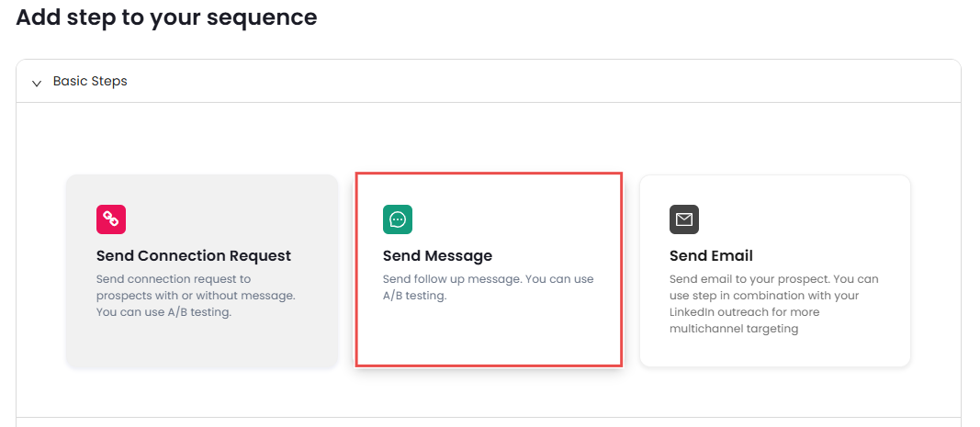The height and width of the screenshot is (427, 980).
Task: Click 'Send connection request to prospects' description
Action: [x=196, y=296]
